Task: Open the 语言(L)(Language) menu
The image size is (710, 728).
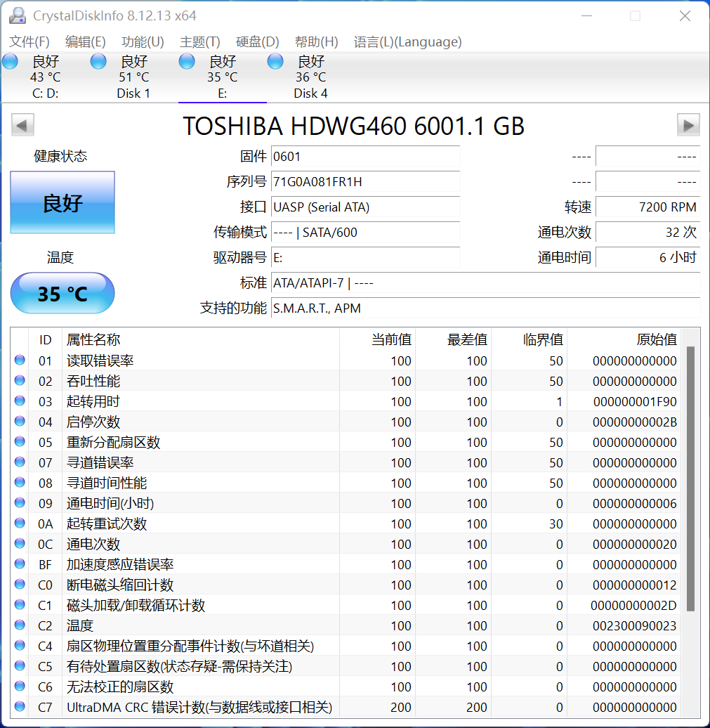Action: [x=407, y=41]
